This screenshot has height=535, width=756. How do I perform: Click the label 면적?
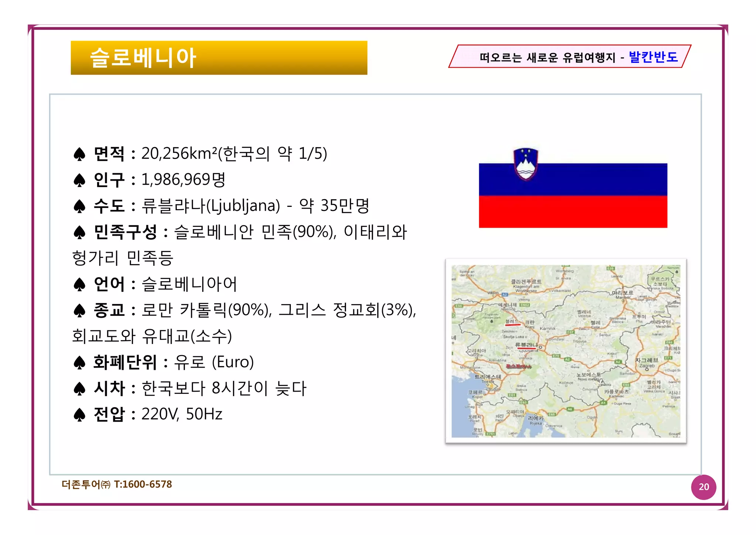click(x=109, y=154)
